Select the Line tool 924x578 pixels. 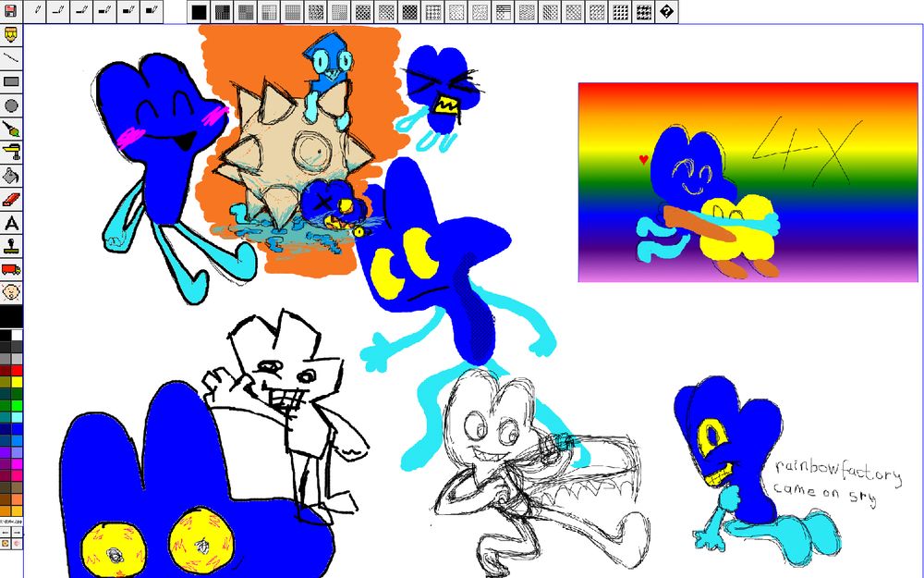[x=11, y=57]
